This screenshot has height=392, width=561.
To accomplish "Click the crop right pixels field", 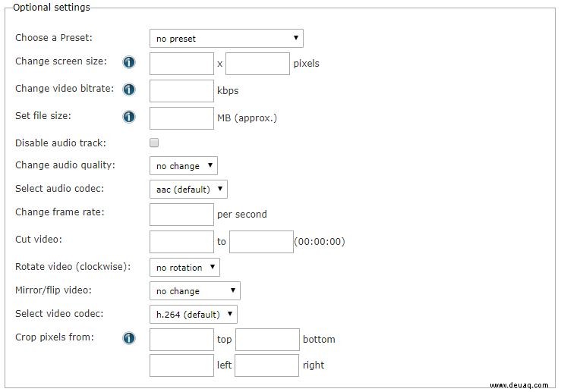I will (267, 365).
